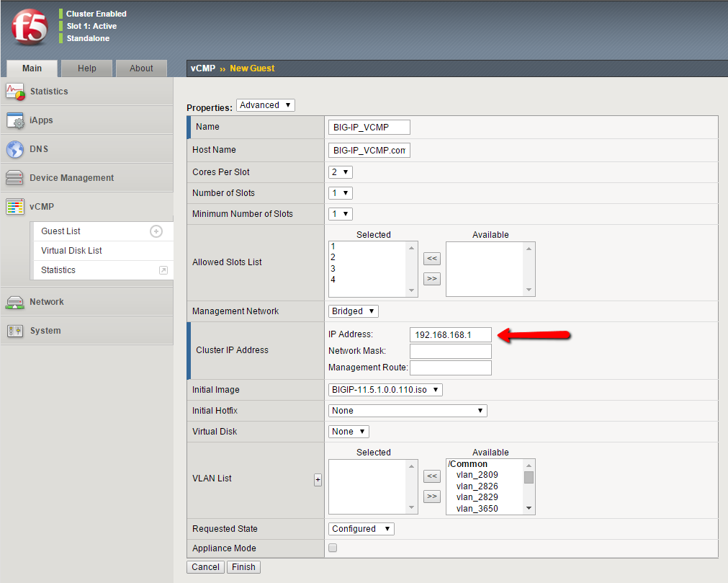Switch to the Help tab

click(x=87, y=68)
